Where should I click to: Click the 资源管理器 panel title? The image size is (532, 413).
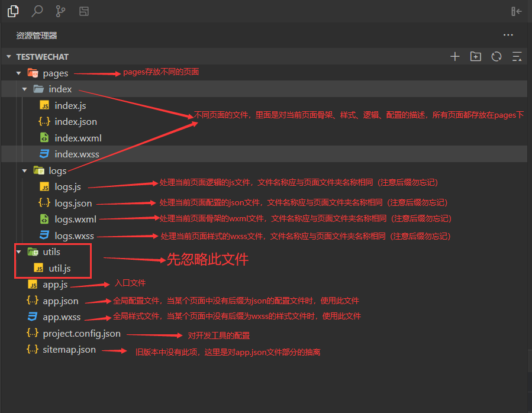[37, 36]
